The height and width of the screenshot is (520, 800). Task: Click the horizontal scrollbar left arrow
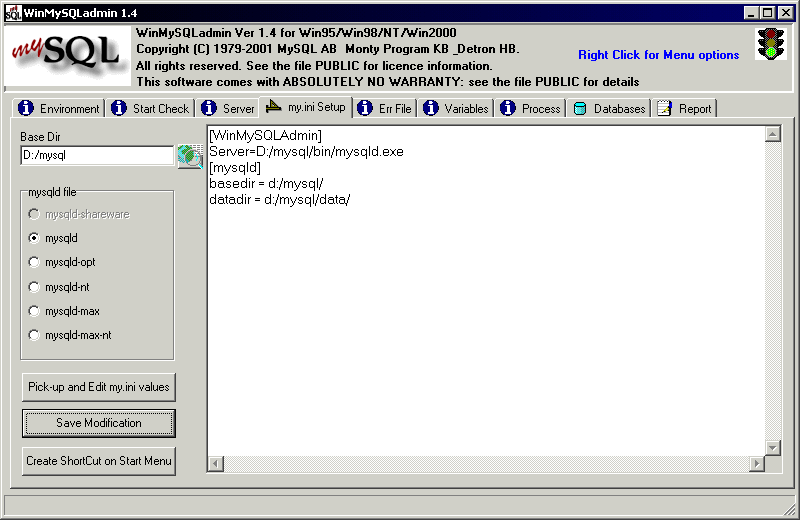(x=215, y=464)
